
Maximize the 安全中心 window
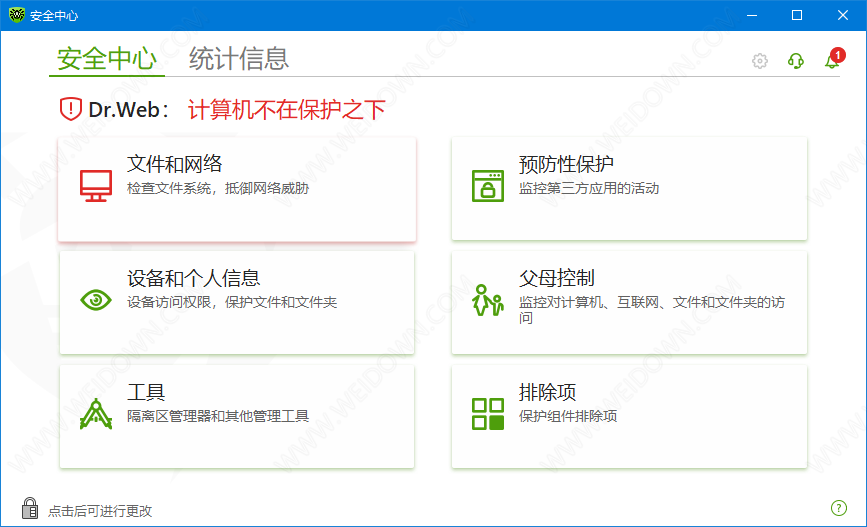tap(797, 15)
